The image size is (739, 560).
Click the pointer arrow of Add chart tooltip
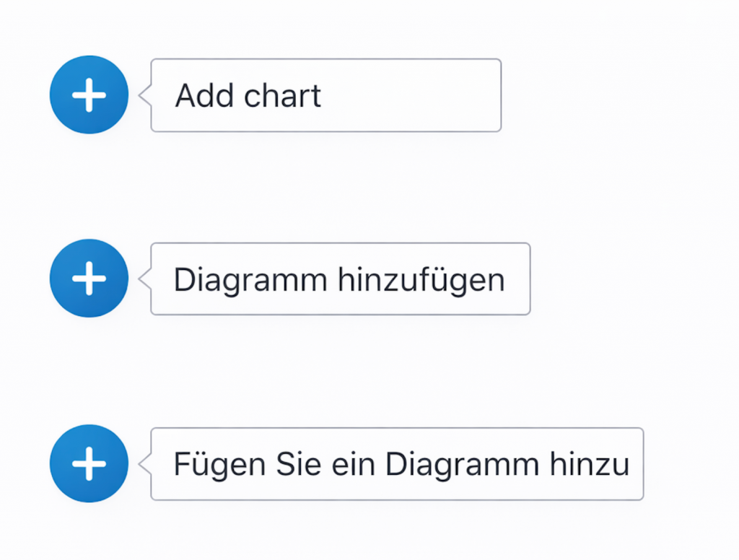pos(144,95)
